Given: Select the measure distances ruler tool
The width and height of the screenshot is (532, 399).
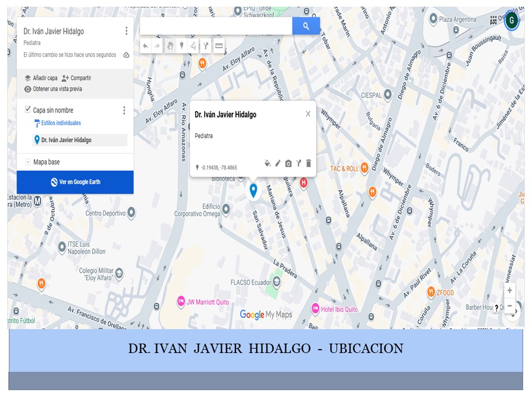Looking at the screenshot, I should point(219,46).
